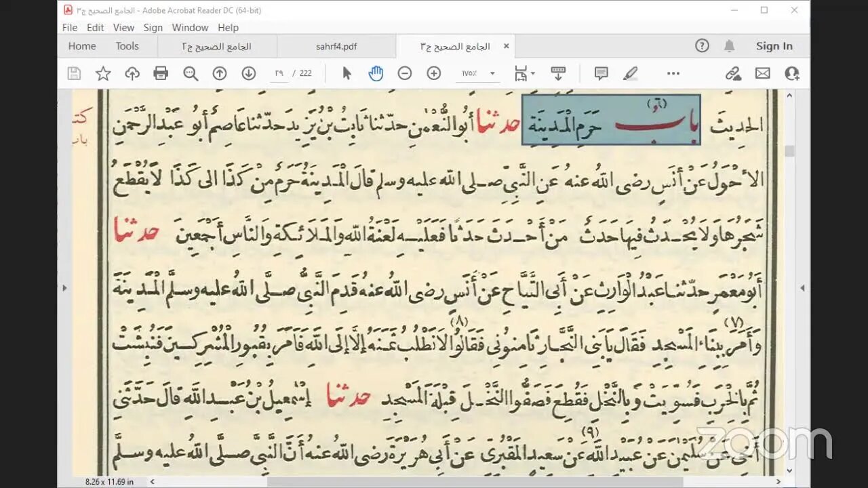Open the View menu
Viewport: 868px width, 488px height.
pos(123,28)
